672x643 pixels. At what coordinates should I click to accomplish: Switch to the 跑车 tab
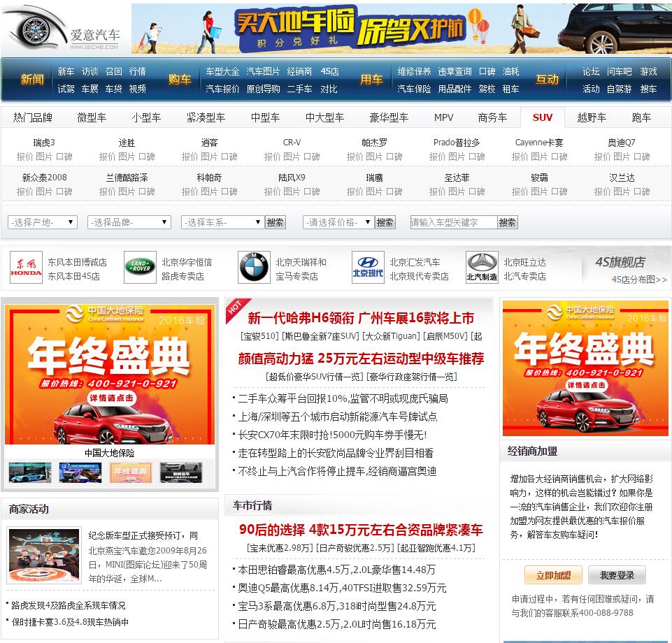(x=641, y=117)
